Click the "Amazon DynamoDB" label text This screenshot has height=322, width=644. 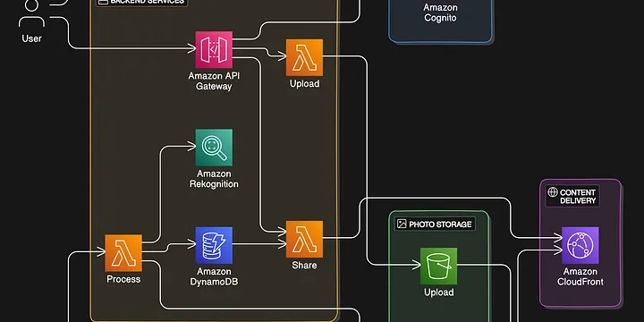pos(214,276)
